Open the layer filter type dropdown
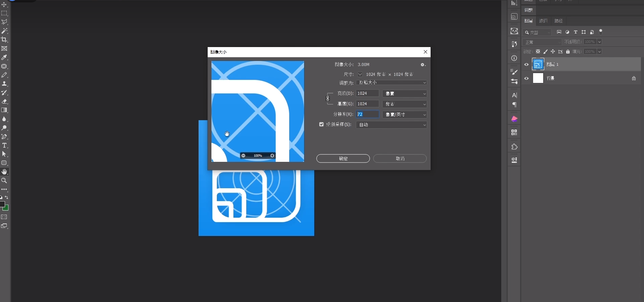Viewport: 644px width, 302px height. click(x=537, y=32)
